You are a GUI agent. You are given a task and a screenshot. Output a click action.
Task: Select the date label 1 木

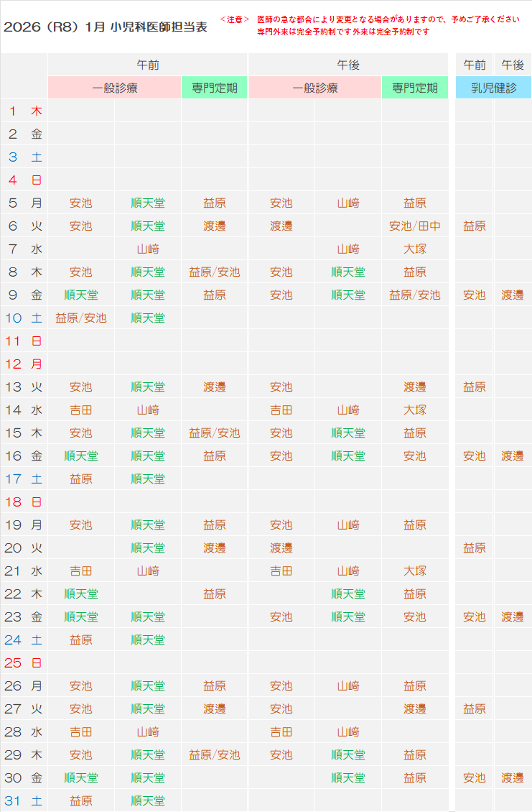click(x=24, y=111)
